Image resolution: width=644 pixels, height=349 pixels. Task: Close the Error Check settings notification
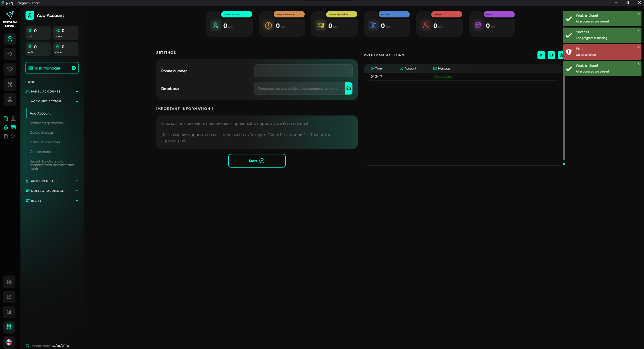[x=639, y=47]
